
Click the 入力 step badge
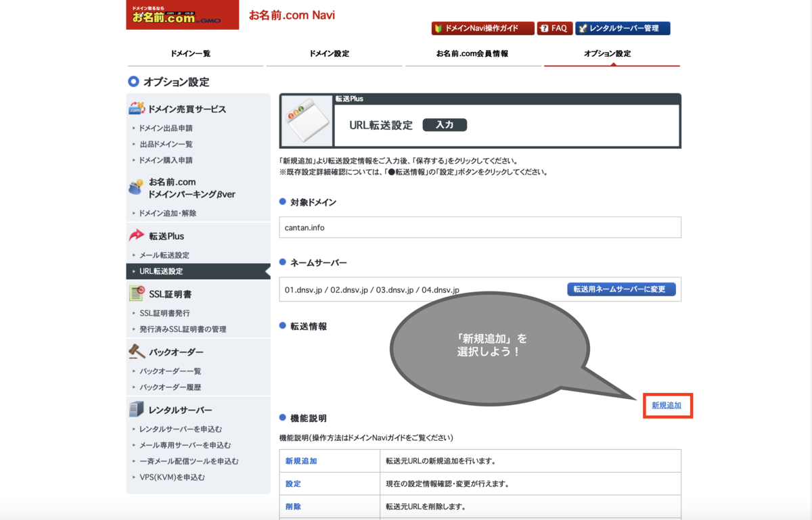[445, 125]
